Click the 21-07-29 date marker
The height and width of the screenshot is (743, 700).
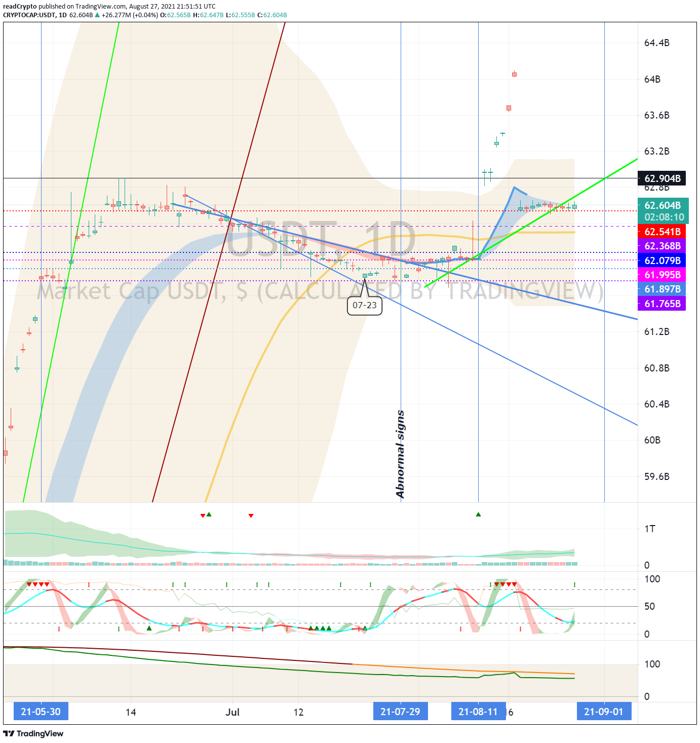point(400,712)
